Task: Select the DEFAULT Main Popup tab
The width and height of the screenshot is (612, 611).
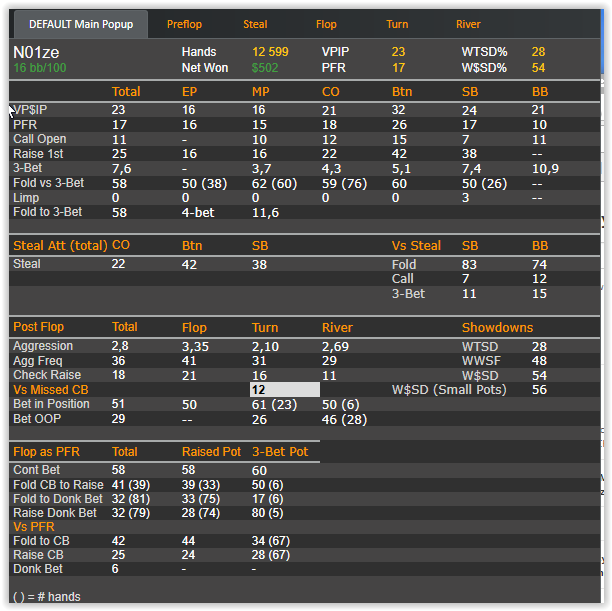Action: tap(81, 24)
